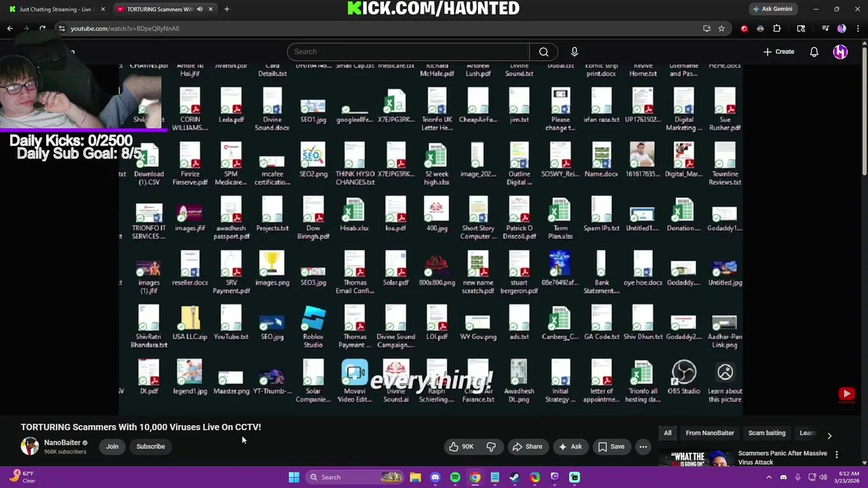Install app icon in address bar

tap(707, 28)
